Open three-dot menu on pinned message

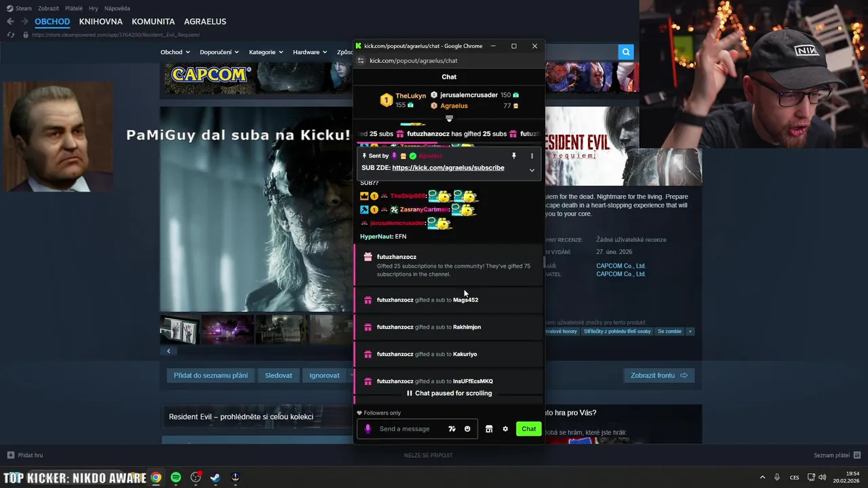tap(532, 156)
